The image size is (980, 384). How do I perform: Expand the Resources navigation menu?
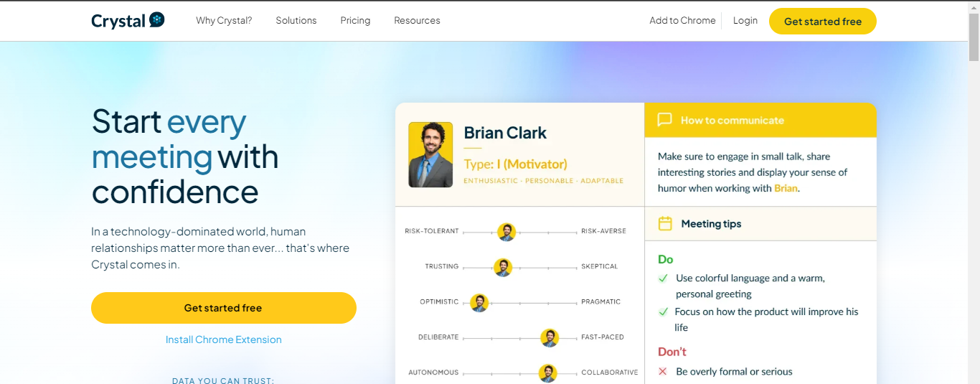click(417, 21)
